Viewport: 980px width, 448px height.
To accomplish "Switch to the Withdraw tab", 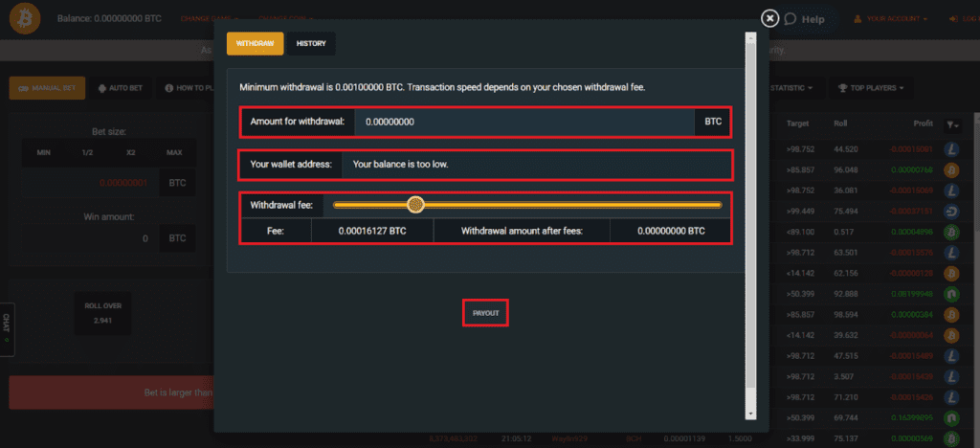I will point(255,44).
